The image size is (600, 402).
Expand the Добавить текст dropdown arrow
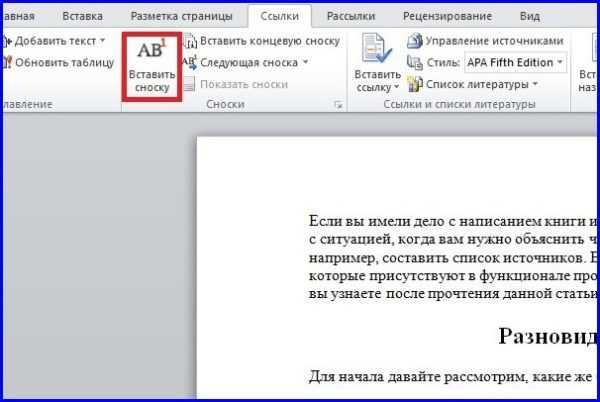(x=103, y=41)
